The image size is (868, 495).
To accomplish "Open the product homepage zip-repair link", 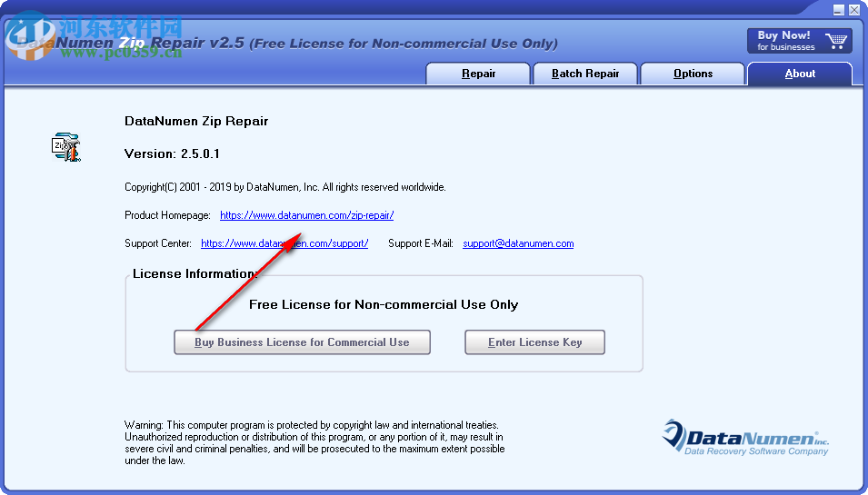I will [306, 215].
